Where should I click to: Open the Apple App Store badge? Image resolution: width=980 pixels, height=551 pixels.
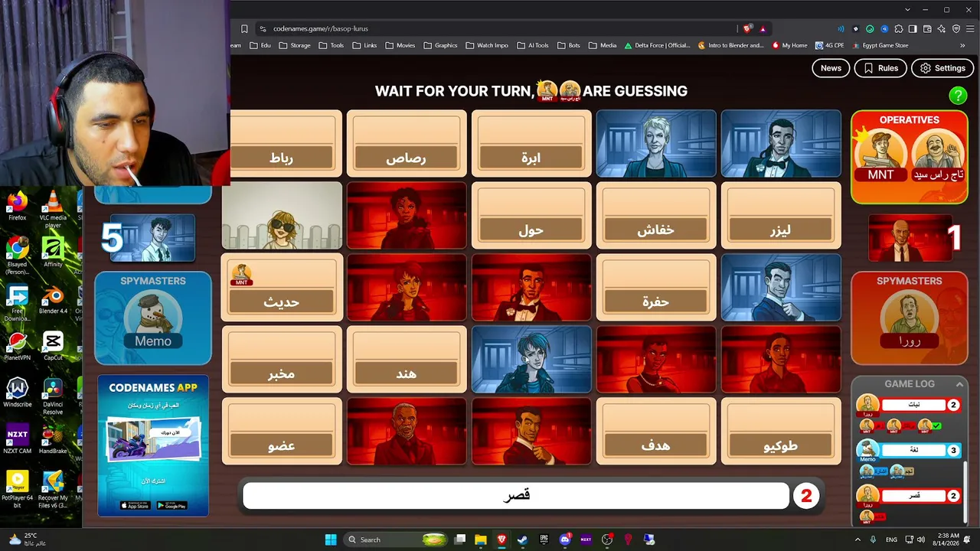[135, 505]
